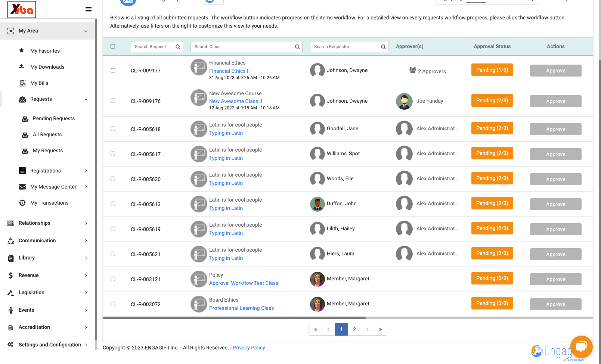
Task: Select the checkbox for CL-R-005613
Action: click(x=113, y=204)
